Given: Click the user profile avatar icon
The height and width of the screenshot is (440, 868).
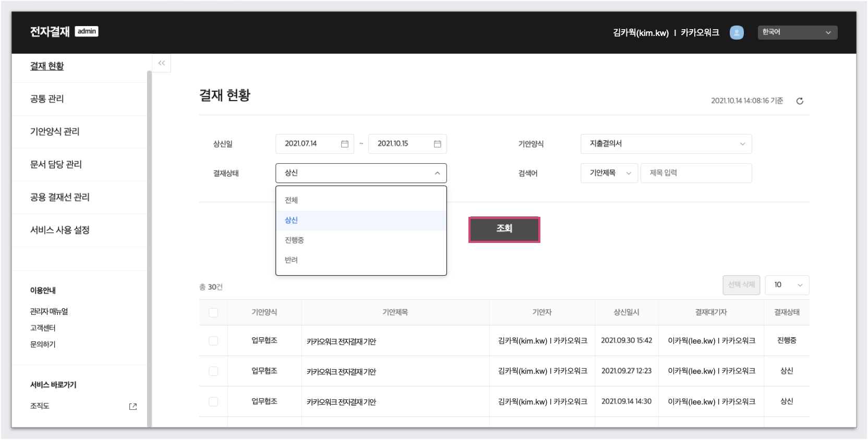Looking at the screenshot, I should click(737, 32).
